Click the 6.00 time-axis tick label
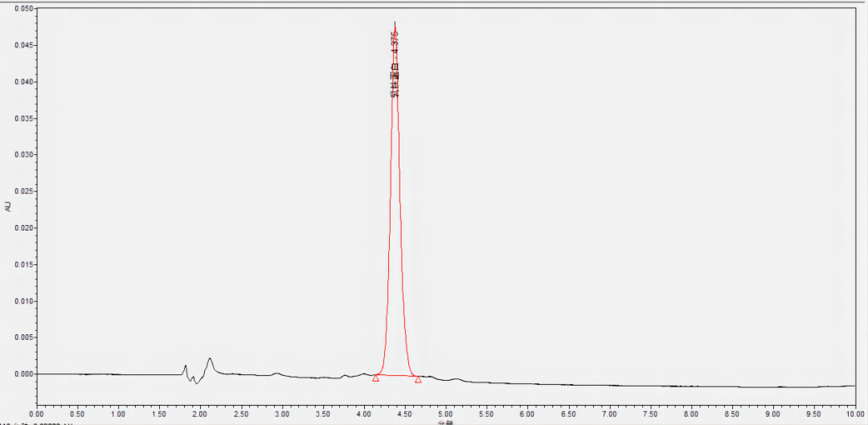 point(528,414)
